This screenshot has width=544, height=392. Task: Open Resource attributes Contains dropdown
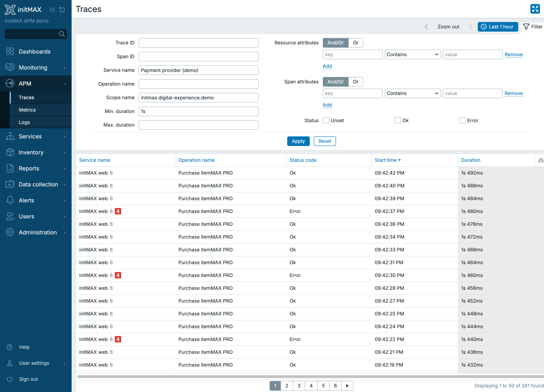pyautogui.click(x=412, y=54)
